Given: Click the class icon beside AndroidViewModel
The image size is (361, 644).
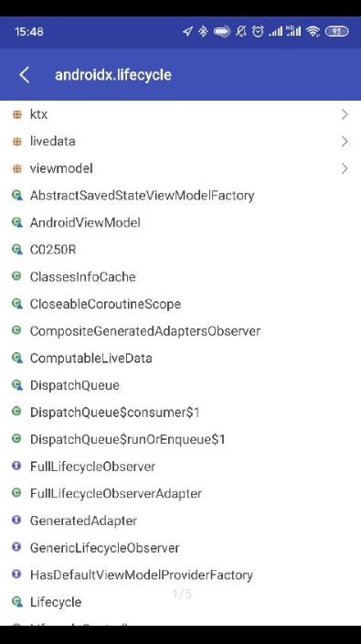Looking at the screenshot, I should point(16,222).
